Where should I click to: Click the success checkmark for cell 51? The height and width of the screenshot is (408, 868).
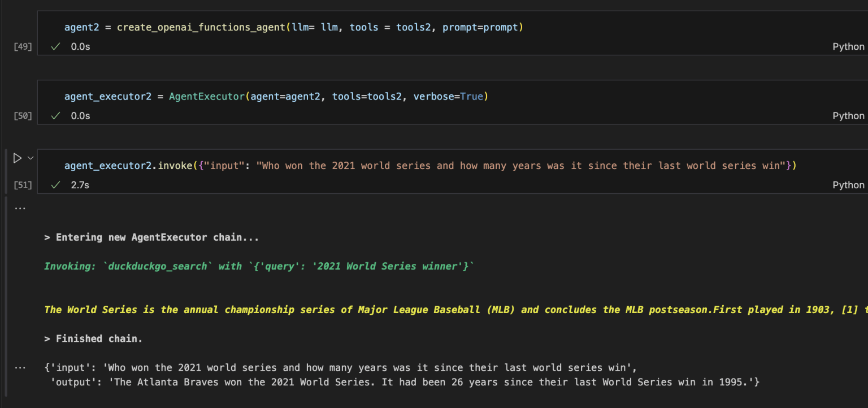(55, 185)
